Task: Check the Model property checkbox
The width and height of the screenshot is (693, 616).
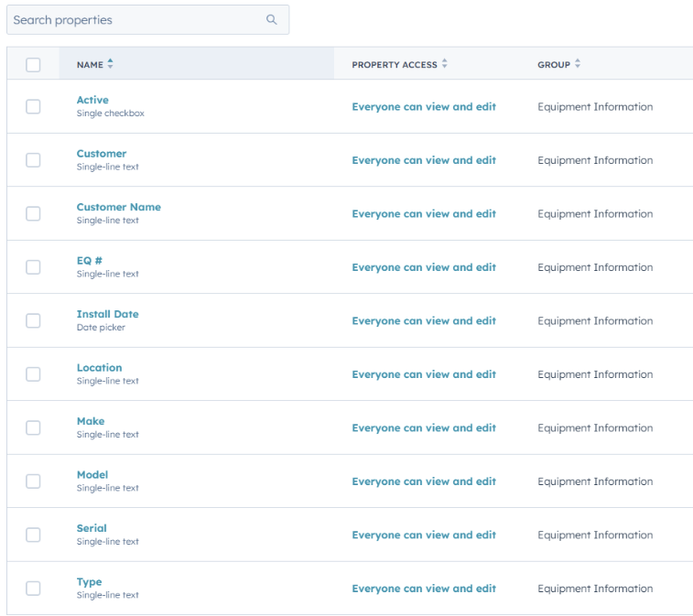Action: click(x=33, y=481)
